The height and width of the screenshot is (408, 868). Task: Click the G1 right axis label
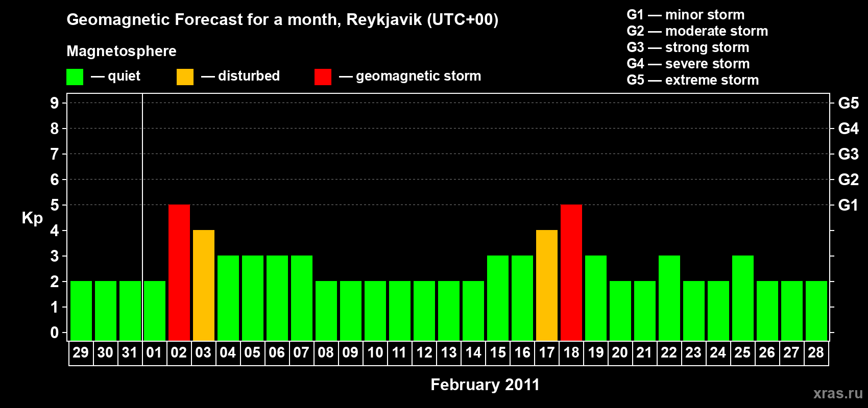pyautogui.click(x=849, y=205)
